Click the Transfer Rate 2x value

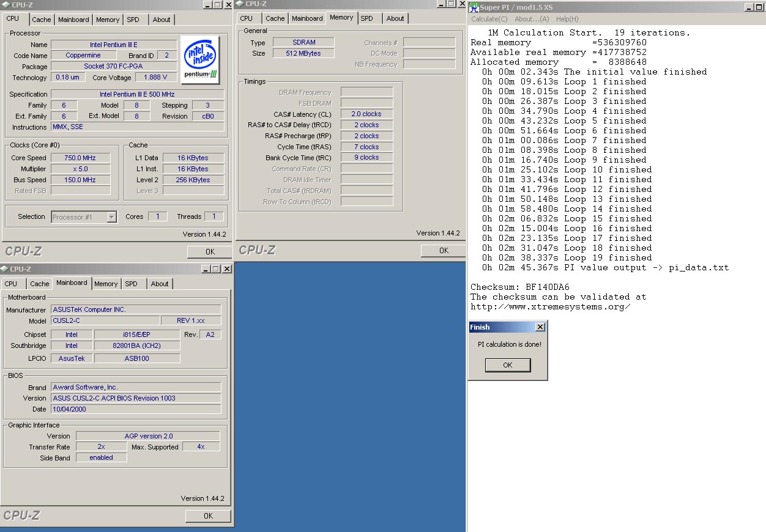click(102, 446)
